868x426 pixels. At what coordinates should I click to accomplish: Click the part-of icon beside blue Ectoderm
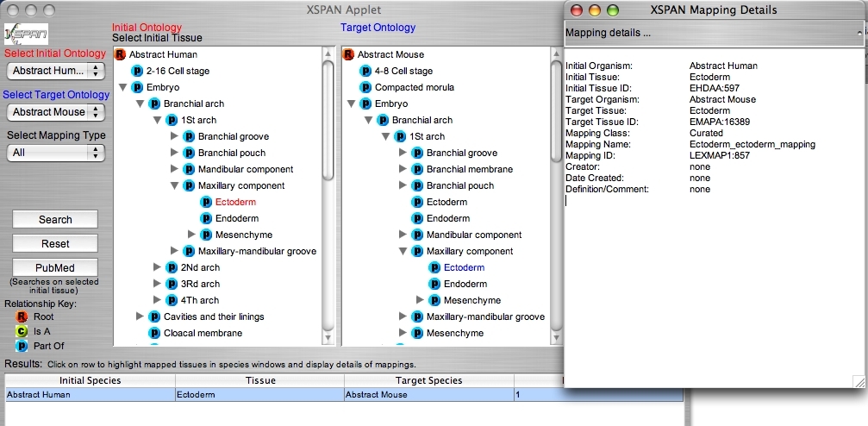434,267
